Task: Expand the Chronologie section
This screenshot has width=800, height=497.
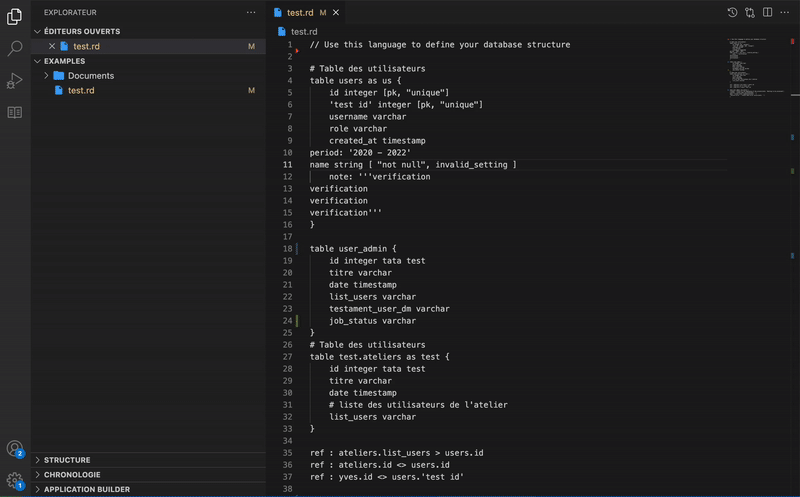Action: 37,475
